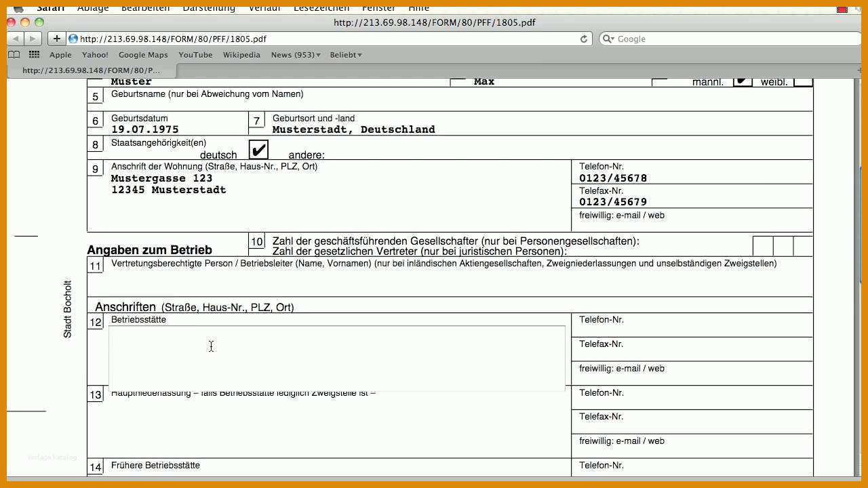Click the last digit box of row 10
Viewport: 868px width, 488px height.
(803, 246)
